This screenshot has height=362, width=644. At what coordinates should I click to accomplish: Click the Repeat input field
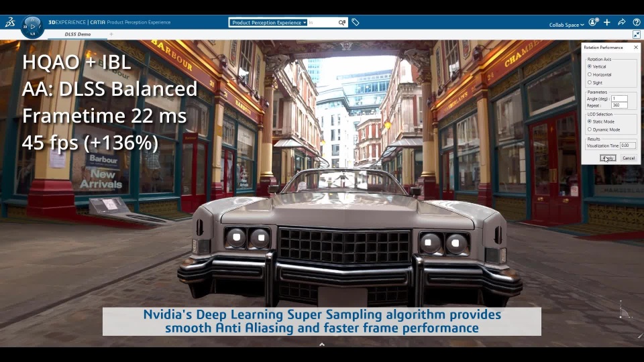click(x=619, y=105)
